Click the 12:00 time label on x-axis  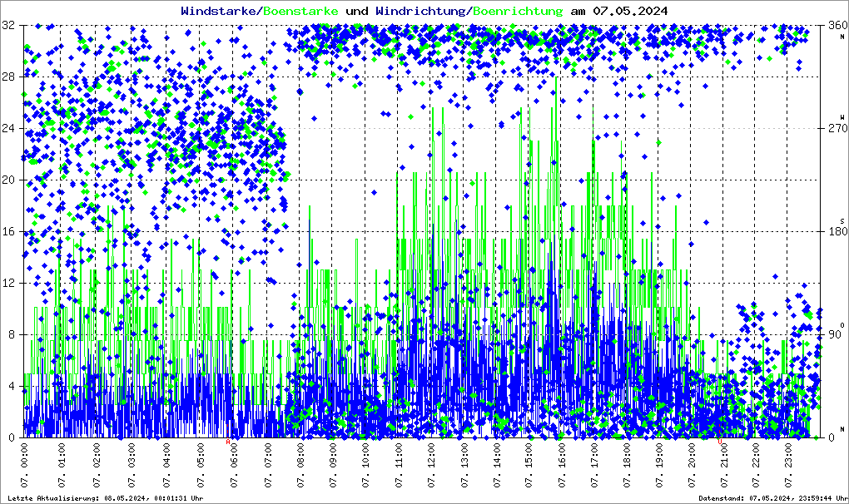(x=432, y=467)
